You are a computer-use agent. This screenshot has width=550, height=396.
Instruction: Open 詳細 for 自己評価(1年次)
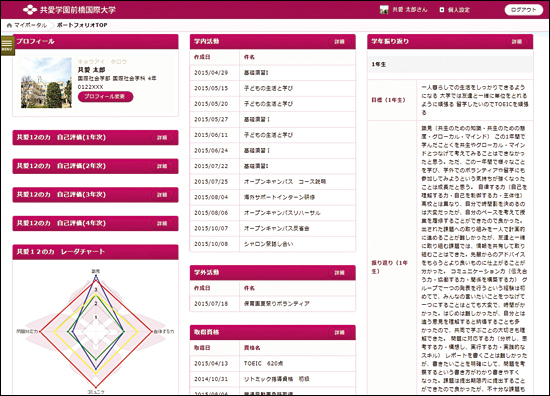click(162, 137)
